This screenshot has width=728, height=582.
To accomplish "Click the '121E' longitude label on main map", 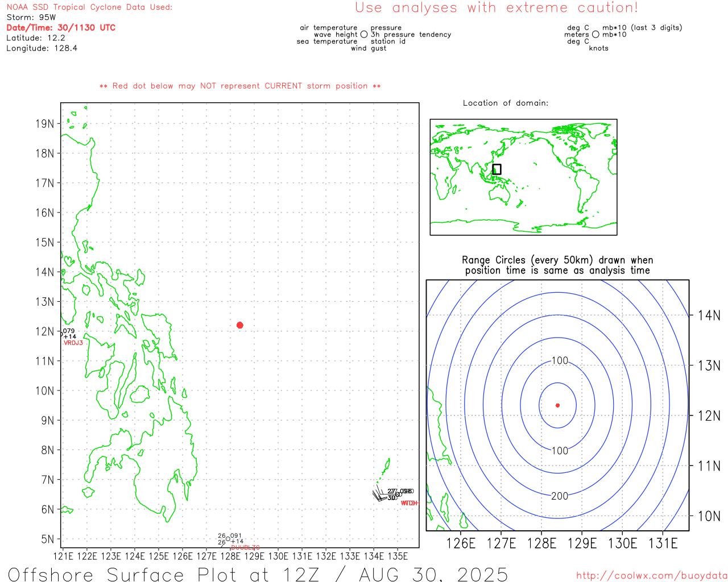I will point(63,556).
